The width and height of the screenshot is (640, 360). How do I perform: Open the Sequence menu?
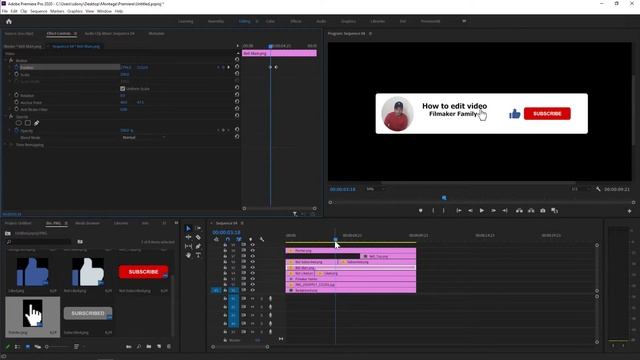coord(38,11)
